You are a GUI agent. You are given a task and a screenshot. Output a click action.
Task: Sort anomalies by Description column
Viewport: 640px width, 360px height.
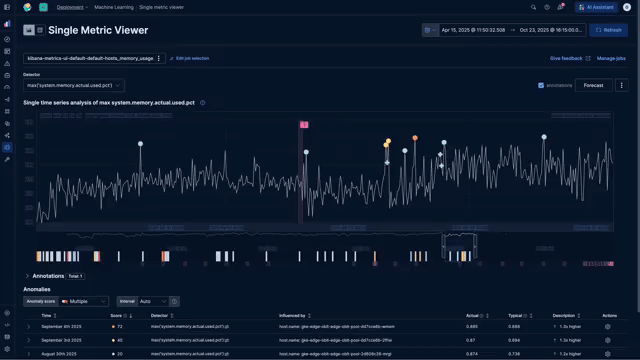(566, 316)
